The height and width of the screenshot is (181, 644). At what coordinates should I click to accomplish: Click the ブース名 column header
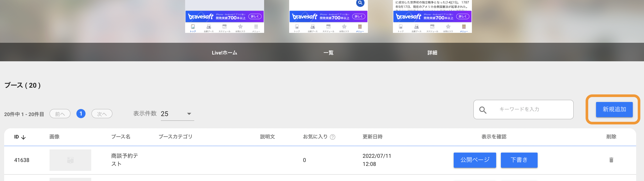pyautogui.click(x=121, y=137)
